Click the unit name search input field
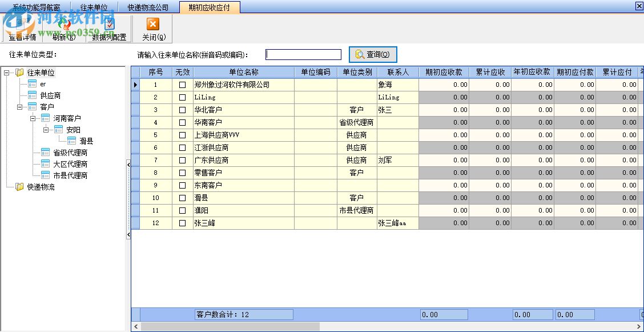Viewport: 644px width, 332px height. pyautogui.click(x=303, y=54)
